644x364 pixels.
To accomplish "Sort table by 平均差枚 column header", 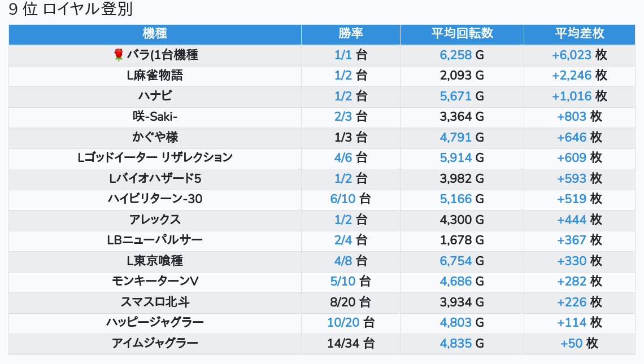I will coord(580,33).
